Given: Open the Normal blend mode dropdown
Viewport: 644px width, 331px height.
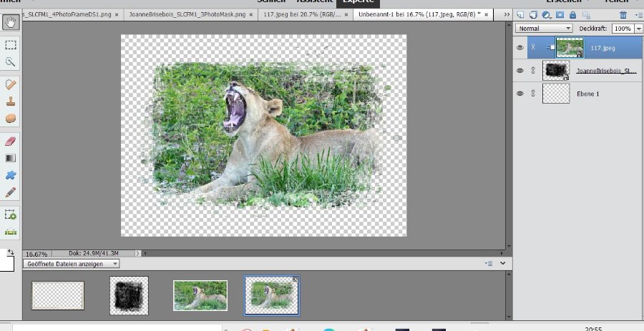Looking at the screenshot, I should click(x=545, y=28).
